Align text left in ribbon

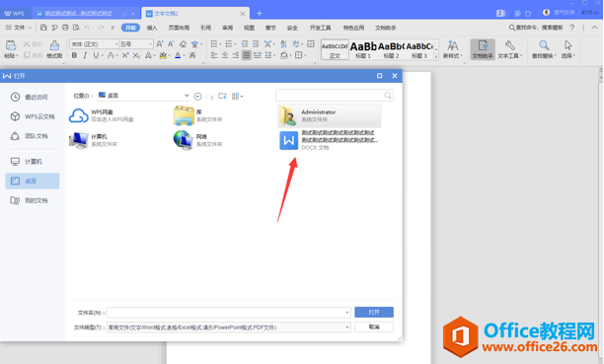[214, 55]
